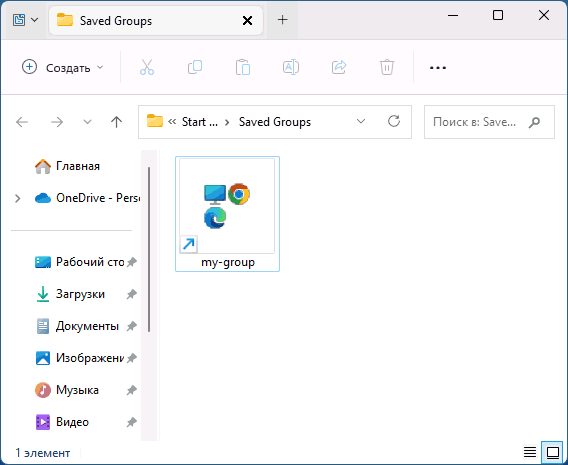Image resolution: width=568 pixels, height=465 pixels.
Task: Open Загрузки in sidebar
Action: pyautogui.click(x=70, y=294)
